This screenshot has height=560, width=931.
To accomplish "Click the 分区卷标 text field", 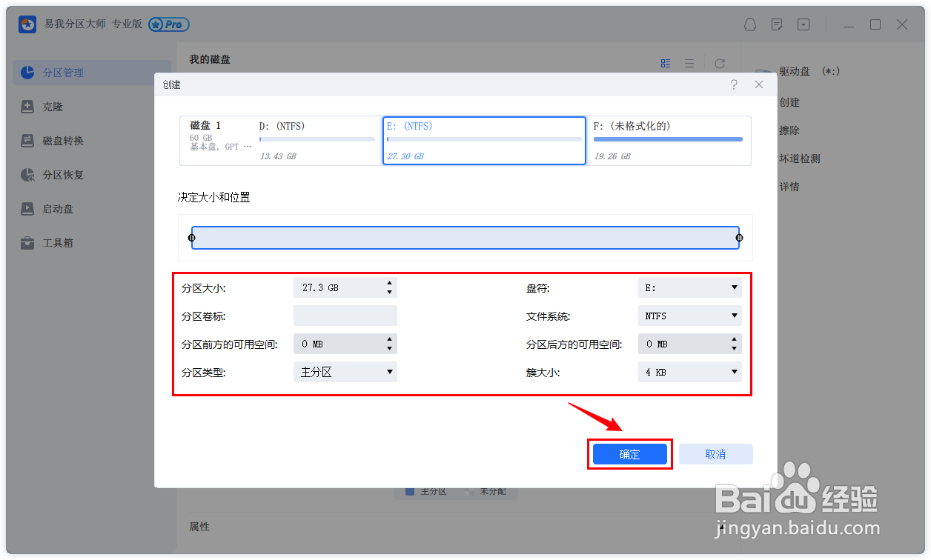I will coord(345,316).
